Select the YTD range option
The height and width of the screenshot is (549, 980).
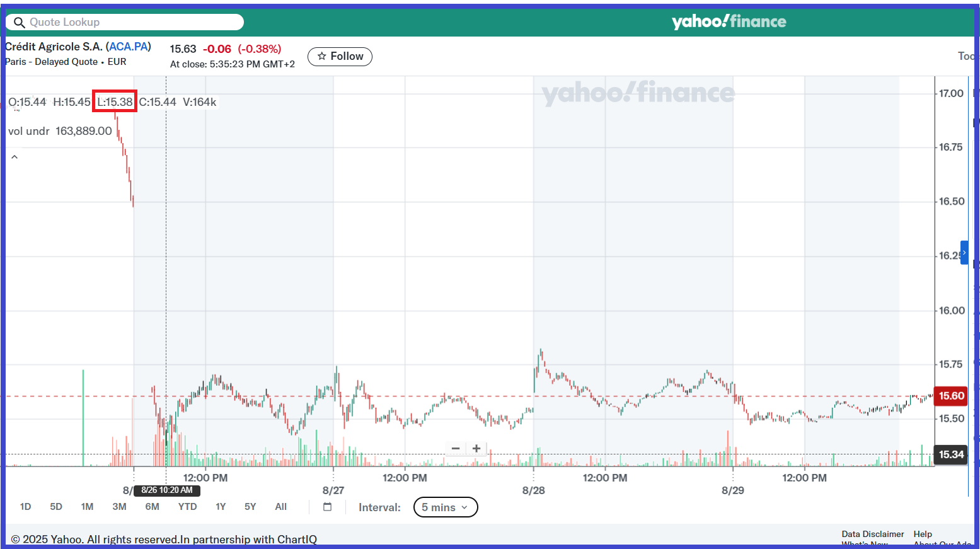click(187, 507)
